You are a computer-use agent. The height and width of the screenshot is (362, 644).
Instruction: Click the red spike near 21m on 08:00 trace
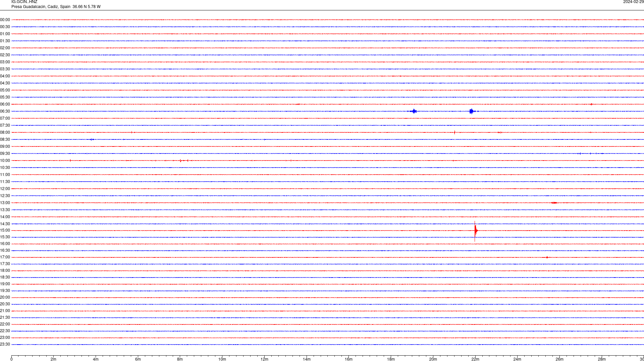454,132
